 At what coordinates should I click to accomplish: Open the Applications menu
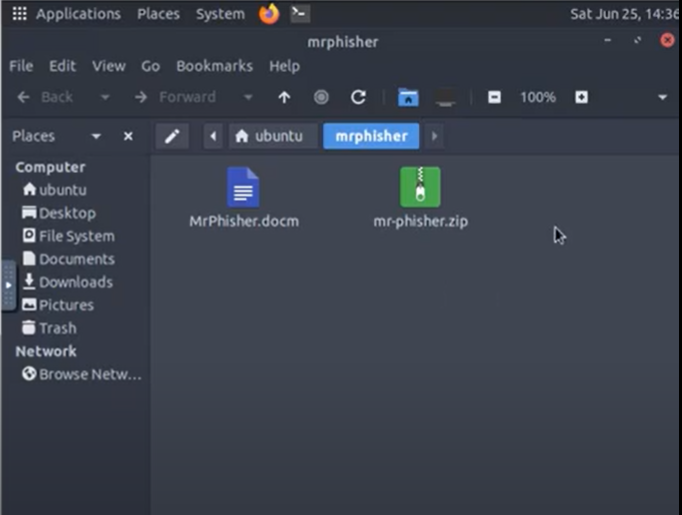coord(78,14)
